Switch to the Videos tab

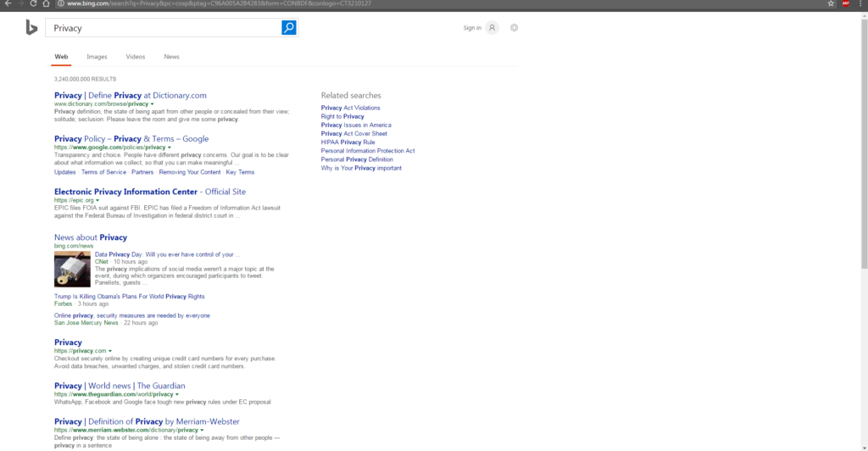coord(136,57)
